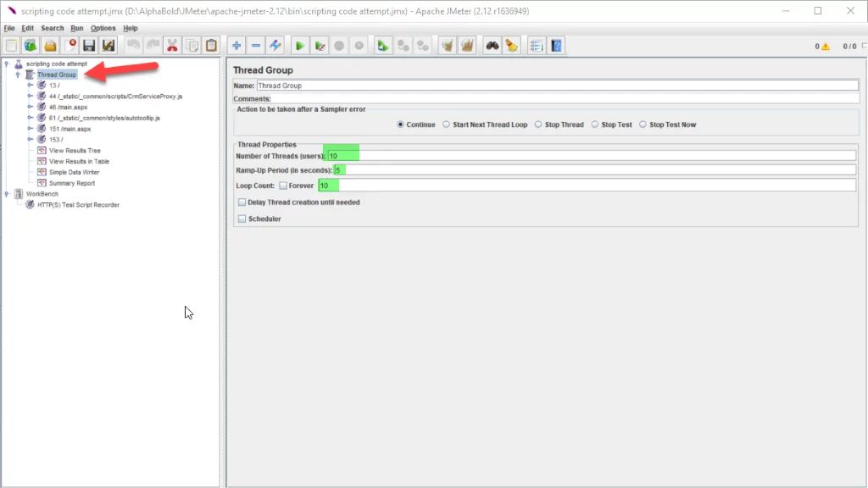
Task: Expand the 61 autotooltip.js sampler node
Action: 30,118
